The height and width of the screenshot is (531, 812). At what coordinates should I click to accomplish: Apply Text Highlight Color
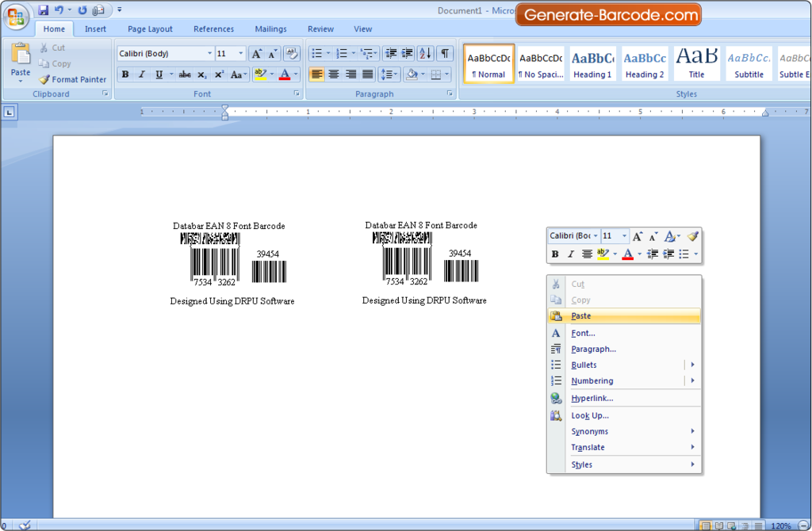pos(260,74)
